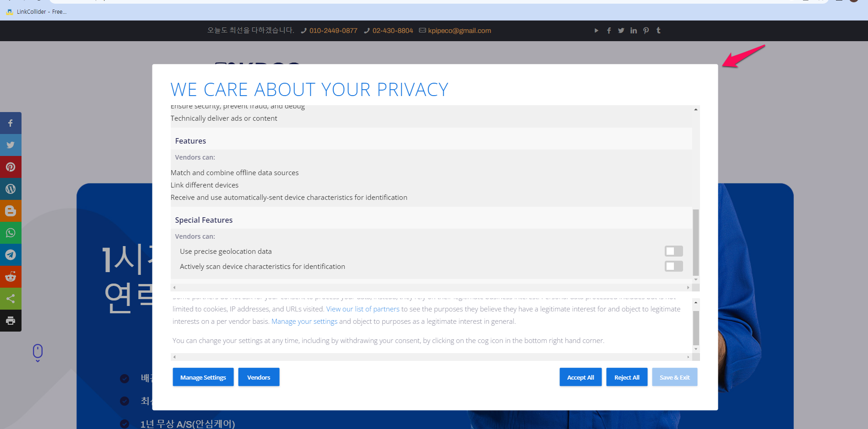Send the page via WhatsApp sidebar icon
Viewport: 868px width, 429px height.
11,233
